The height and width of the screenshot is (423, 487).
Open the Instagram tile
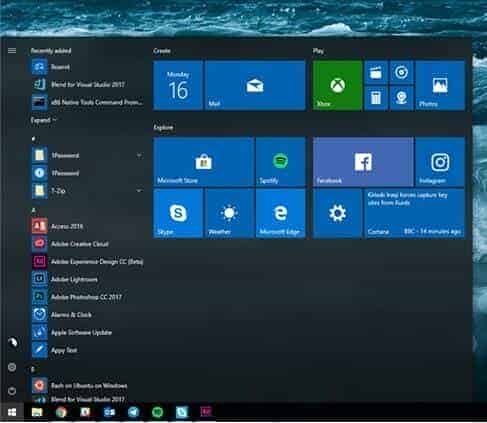(x=440, y=162)
